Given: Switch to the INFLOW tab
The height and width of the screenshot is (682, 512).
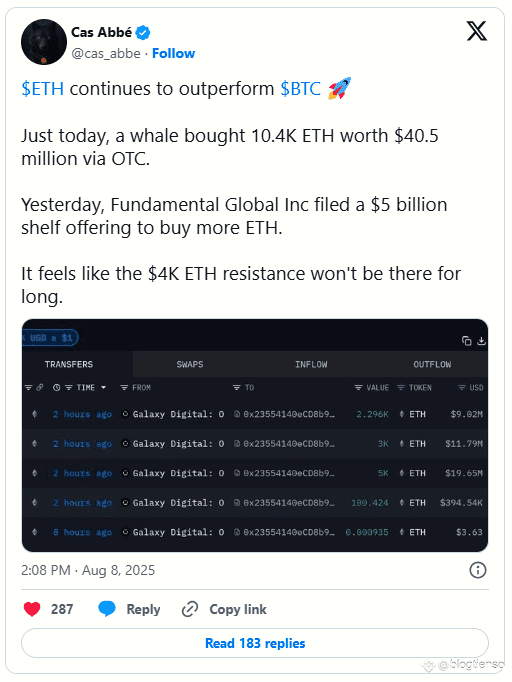Looking at the screenshot, I should tap(311, 364).
